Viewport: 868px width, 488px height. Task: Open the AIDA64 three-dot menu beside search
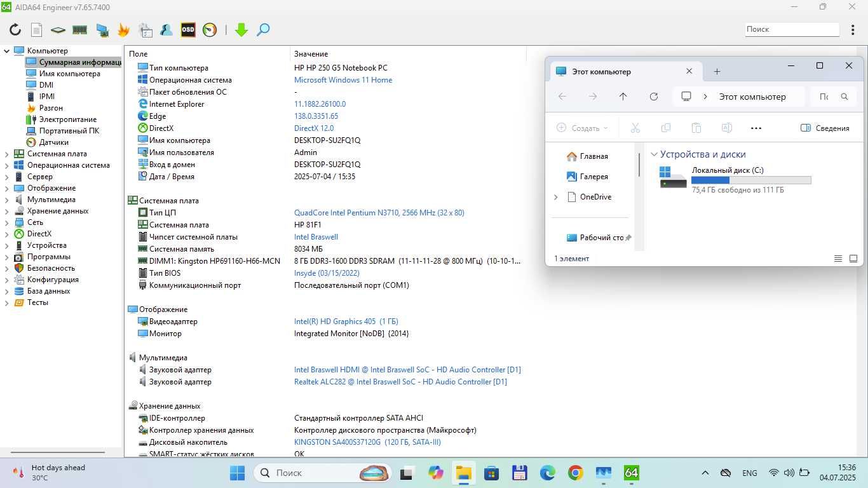853,29
